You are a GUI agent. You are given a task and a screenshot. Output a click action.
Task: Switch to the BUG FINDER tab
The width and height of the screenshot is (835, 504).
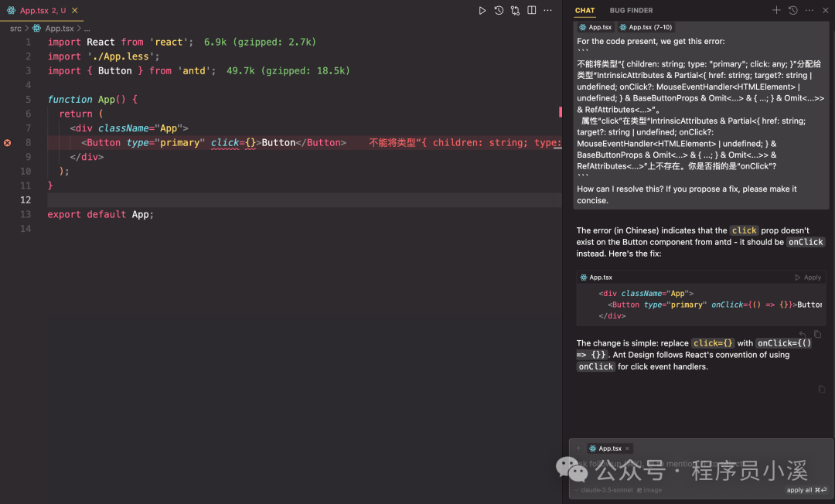coord(631,11)
